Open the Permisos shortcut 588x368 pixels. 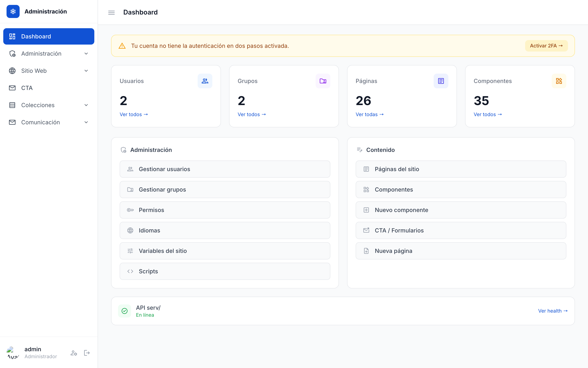(x=225, y=210)
